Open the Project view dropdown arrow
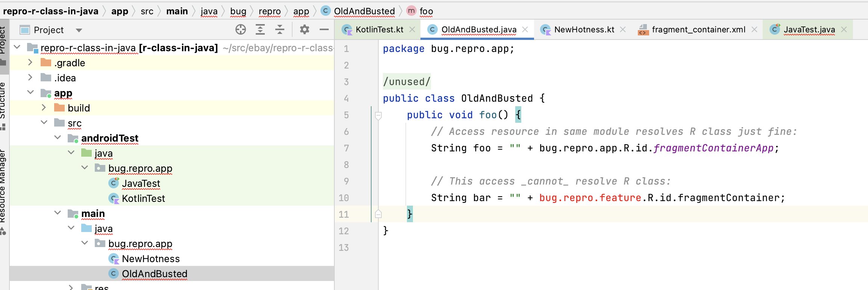Viewport: 868px width, 290px height. 79,30
